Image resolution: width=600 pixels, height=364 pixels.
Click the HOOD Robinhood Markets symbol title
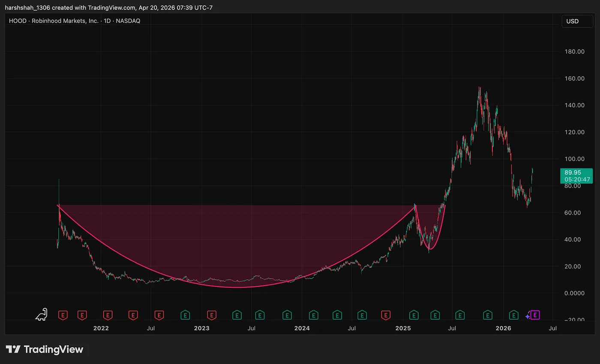75,21
